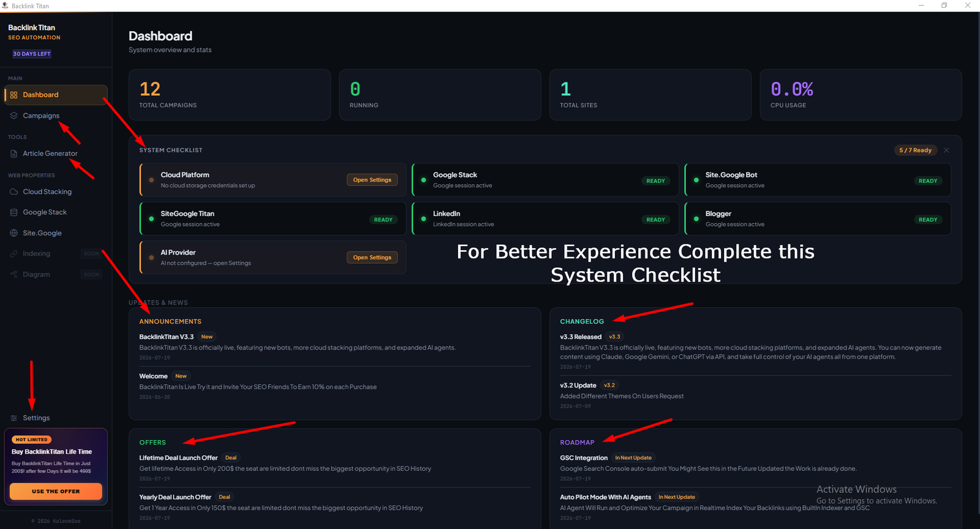Maximize or restore the window
Screen dimensions: 980x529
click(x=944, y=6)
